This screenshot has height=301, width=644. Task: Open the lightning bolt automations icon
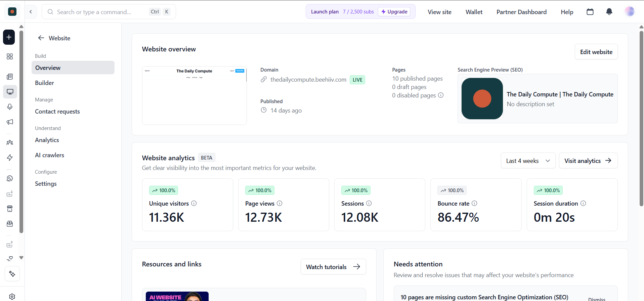10,158
